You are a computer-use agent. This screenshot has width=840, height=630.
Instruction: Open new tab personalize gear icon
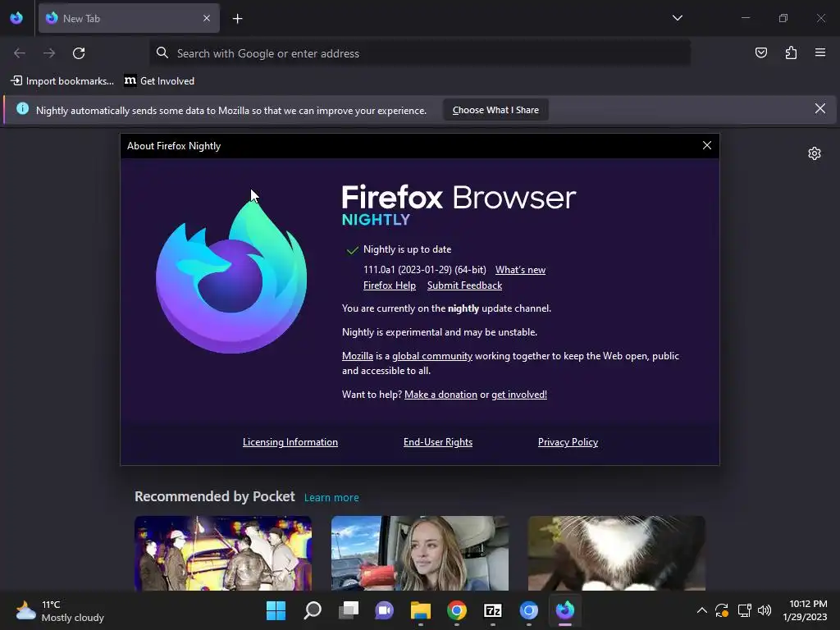pos(815,153)
